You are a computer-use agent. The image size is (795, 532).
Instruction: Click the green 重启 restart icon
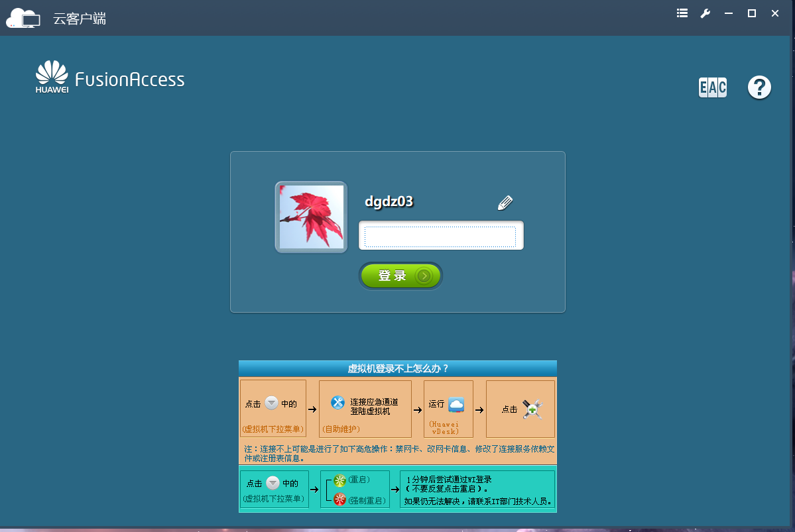pos(339,480)
